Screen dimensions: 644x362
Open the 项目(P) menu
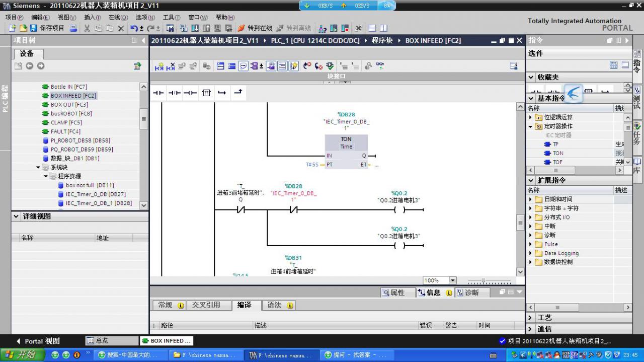pyautogui.click(x=15, y=17)
